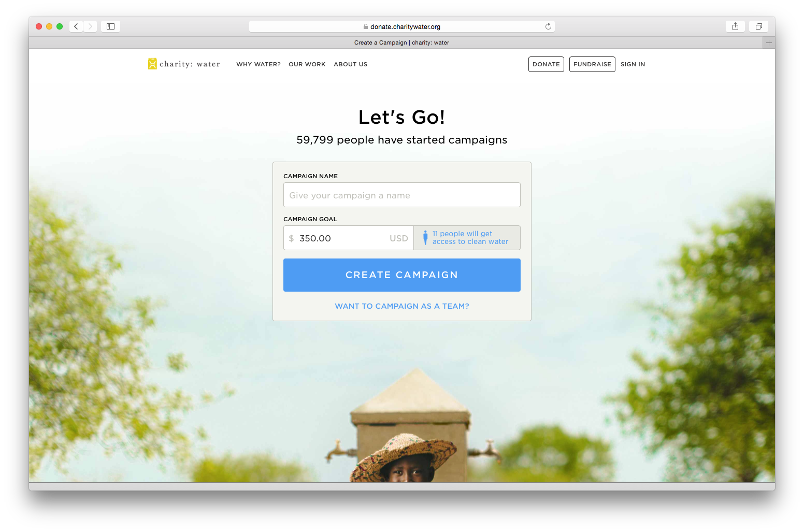
Task: Click the donate.charitywater.org address bar
Action: [402, 26]
